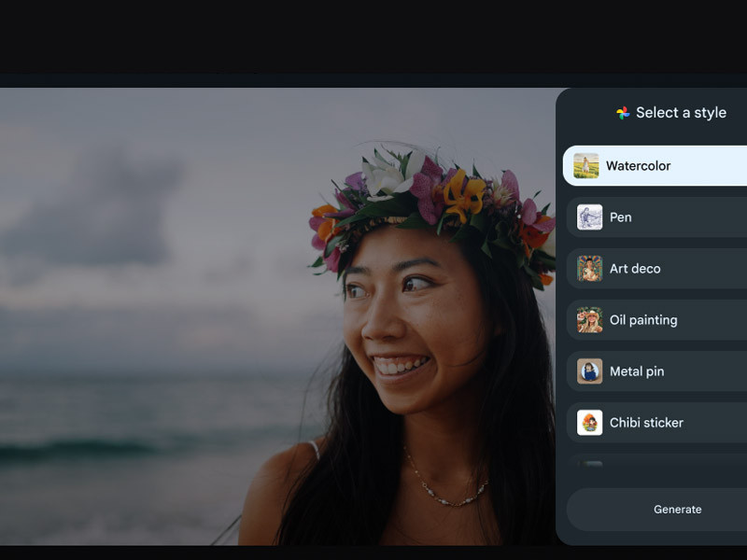Click the Watercolor style thumbnail icon

pos(586,166)
